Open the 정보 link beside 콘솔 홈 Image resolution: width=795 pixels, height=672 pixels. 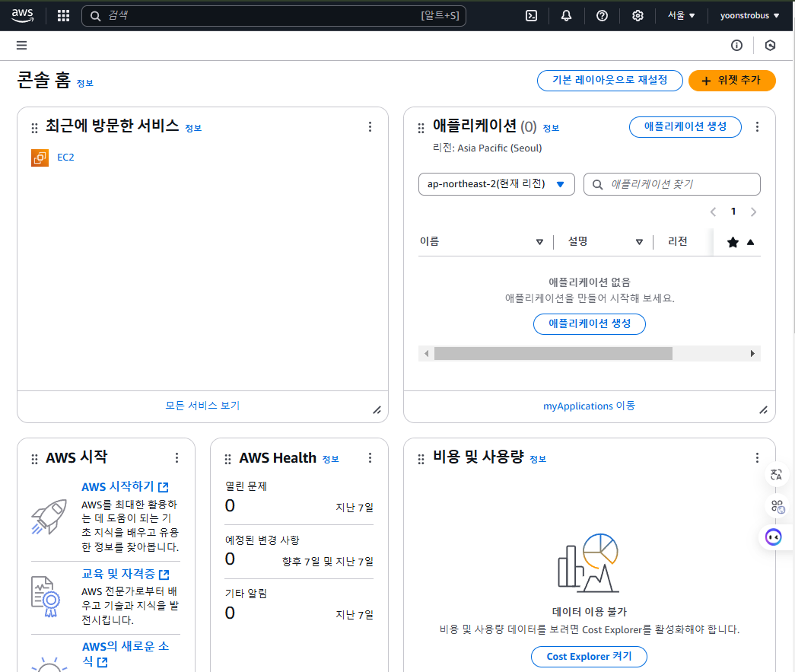(85, 83)
